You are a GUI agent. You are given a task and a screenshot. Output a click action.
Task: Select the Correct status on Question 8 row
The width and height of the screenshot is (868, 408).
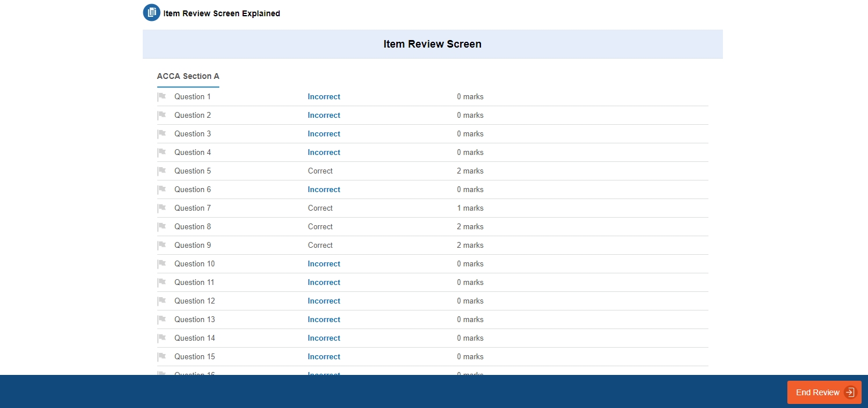(x=320, y=227)
